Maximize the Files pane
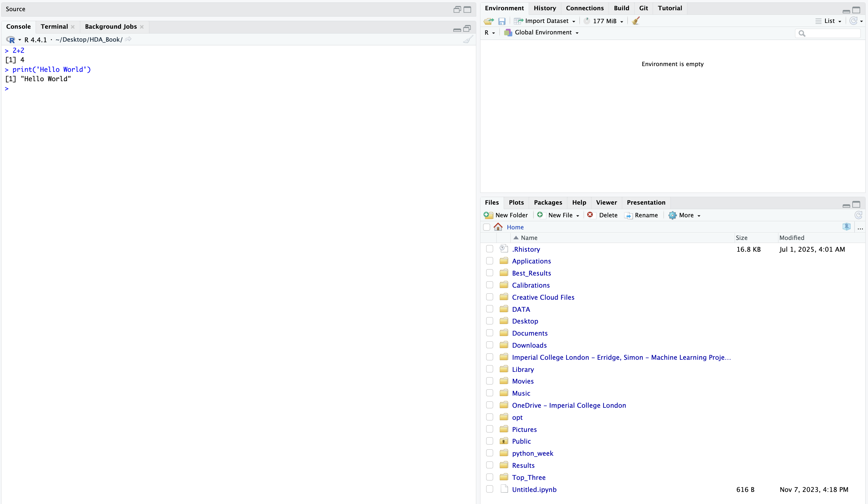Screen dimensions: 868x504 click(856, 204)
